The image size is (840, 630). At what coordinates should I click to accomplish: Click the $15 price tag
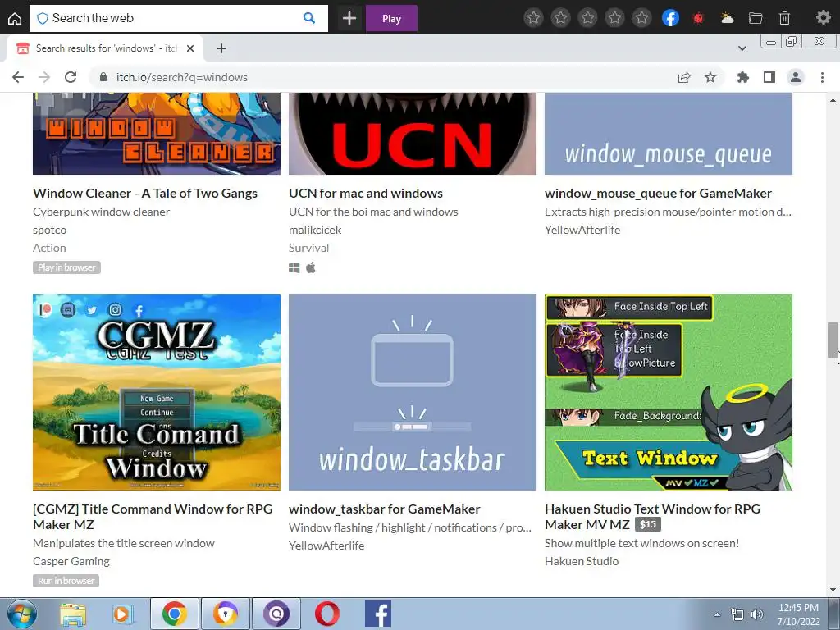(648, 524)
